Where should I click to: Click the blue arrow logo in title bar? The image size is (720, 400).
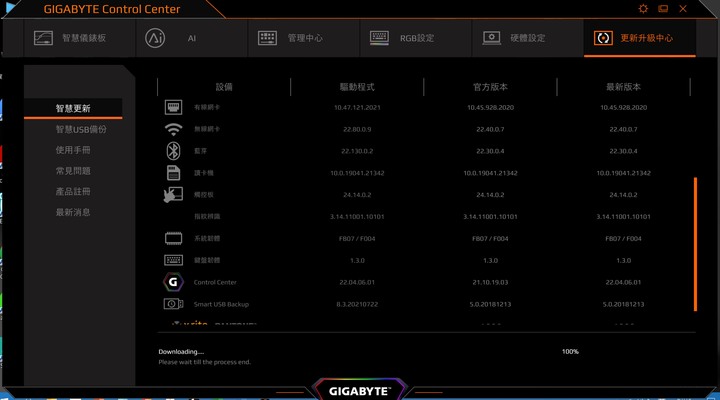pos(11,8)
